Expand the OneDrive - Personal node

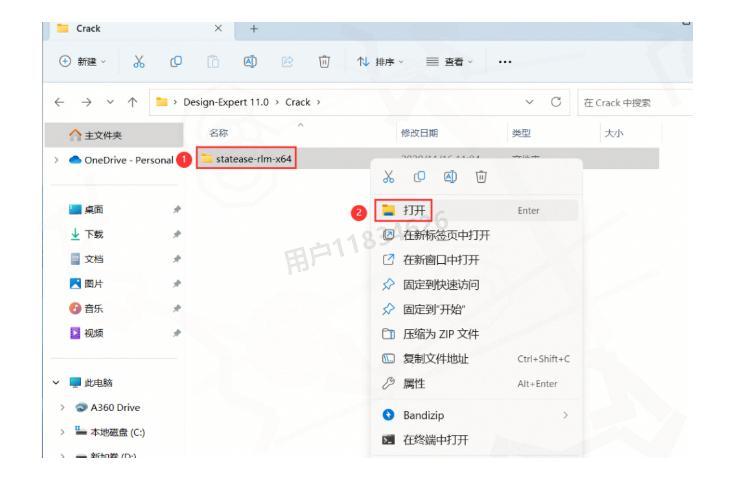56,160
